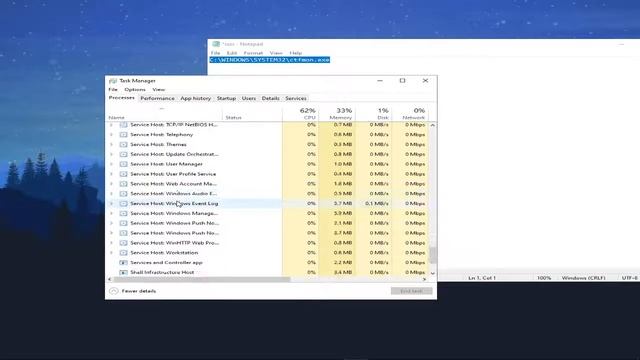Screen dimensions: 640x360
Task: Open Notepad Format menu
Action: pyautogui.click(x=253, y=53)
